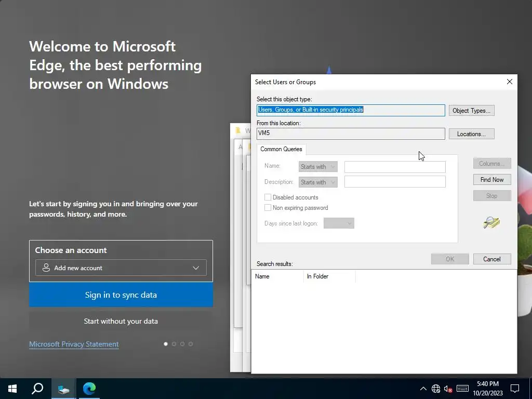Open the notification center icon
Image resolution: width=532 pixels, height=399 pixels.
515,389
